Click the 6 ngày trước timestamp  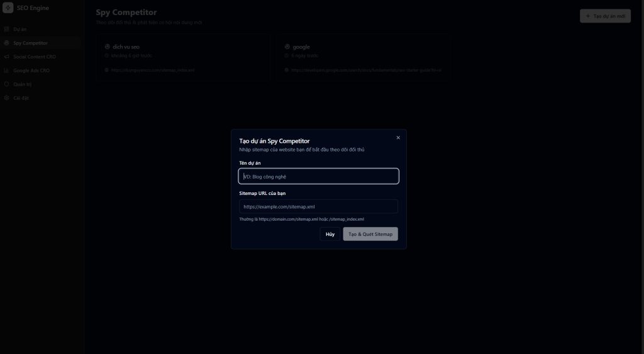305,55
